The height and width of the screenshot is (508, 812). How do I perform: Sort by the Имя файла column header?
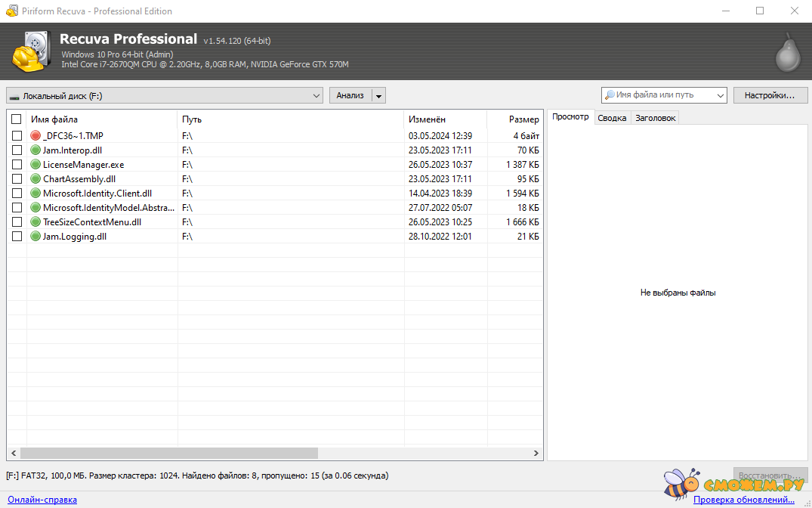pyautogui.click(x=102, y=119)
